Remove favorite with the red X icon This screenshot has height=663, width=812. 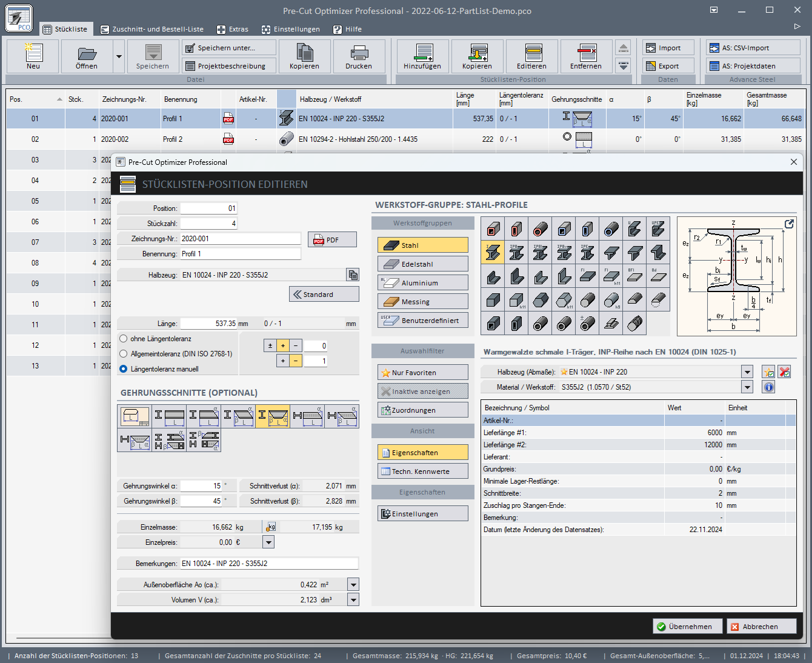[784, 372]
